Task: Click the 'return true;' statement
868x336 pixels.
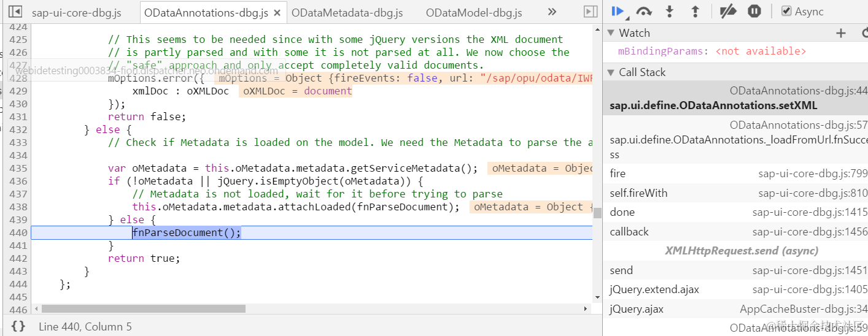Action: [x=144, y=258]
